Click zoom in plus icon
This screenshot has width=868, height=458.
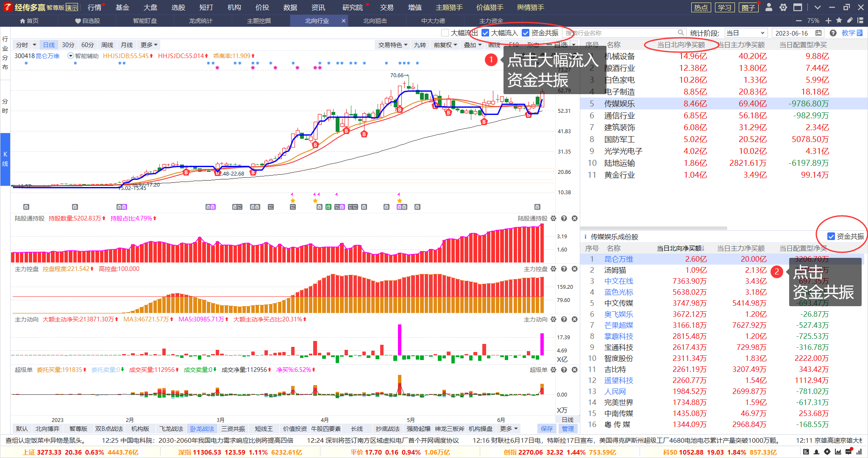coord(829,20)
